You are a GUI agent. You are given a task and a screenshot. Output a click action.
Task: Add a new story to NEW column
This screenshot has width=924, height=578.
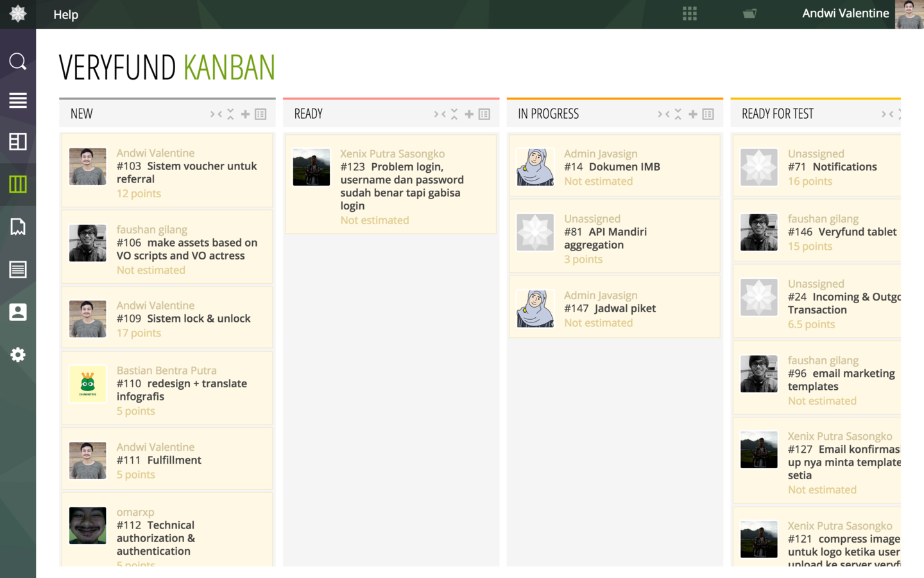point(245,114)
